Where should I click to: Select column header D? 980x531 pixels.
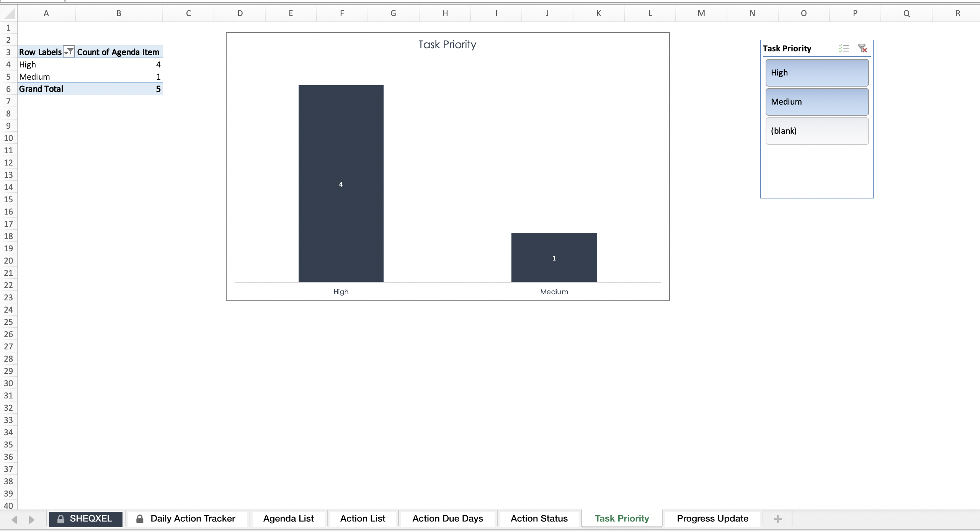240,13
